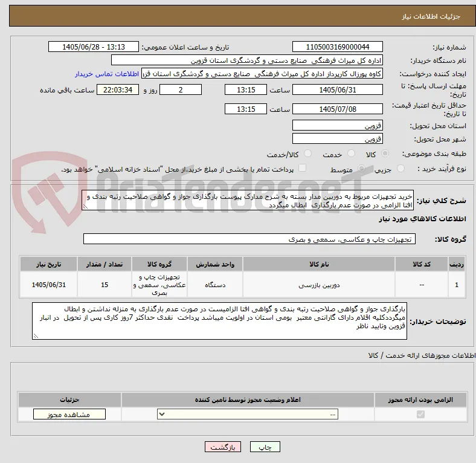Viewport: 476px width, 463px height.
Task: Select the کالا/خدمت radio button
Action: click(x=308, y=154)
